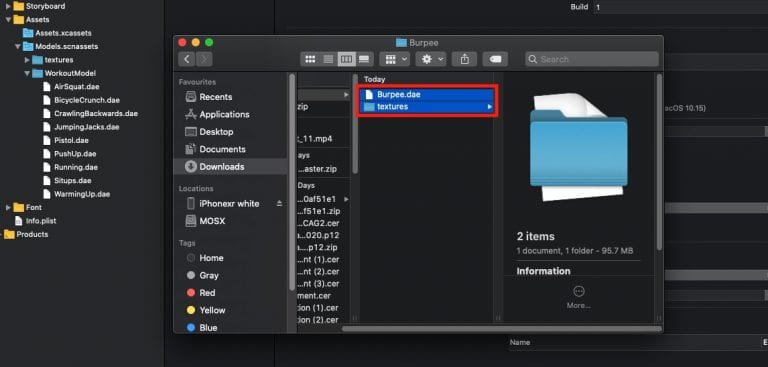The height and width of the screenshot is (367, 768).
Task: Open the gear action menu
Action: (x=431, y=59)
